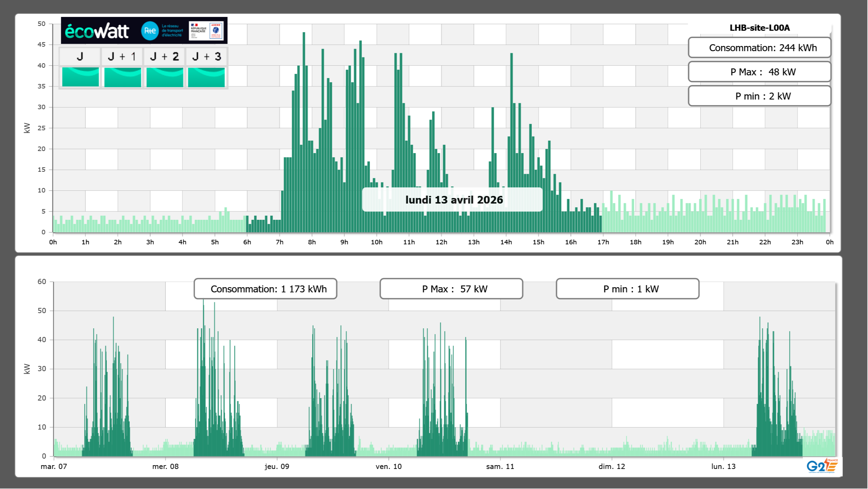Click the green signal under J + 1
The width and height of the screenshot is (868, 489).
(x=122, y=77)
